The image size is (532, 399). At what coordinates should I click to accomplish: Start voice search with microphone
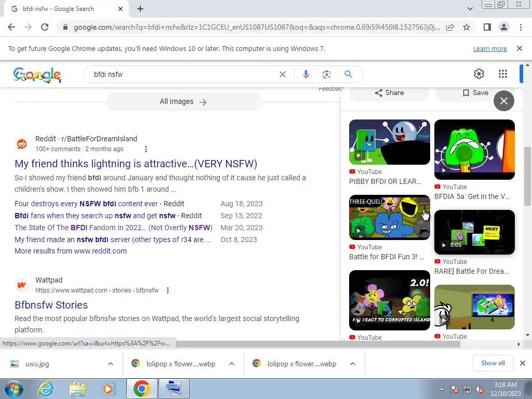[305, 74]
